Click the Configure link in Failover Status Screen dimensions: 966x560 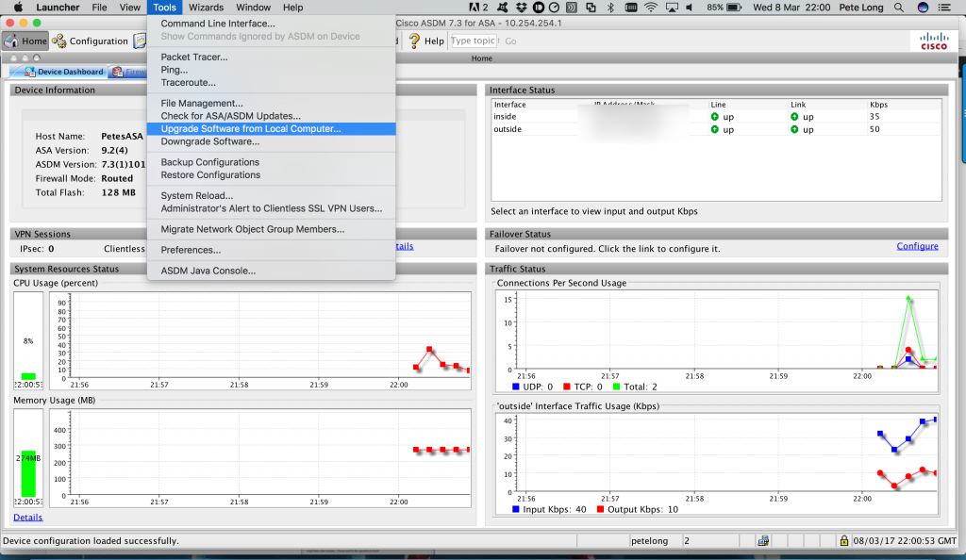(916, 245)
